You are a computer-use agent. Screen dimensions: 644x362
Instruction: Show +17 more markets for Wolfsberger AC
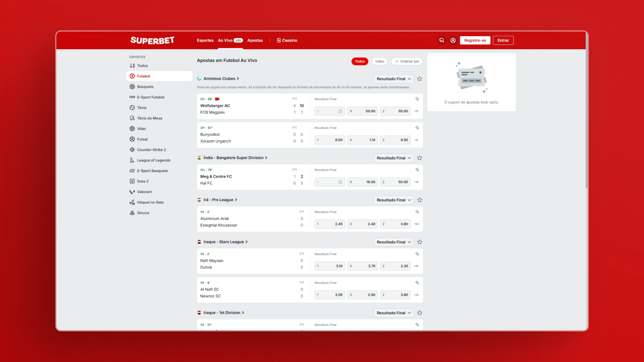tap(416, 111)
